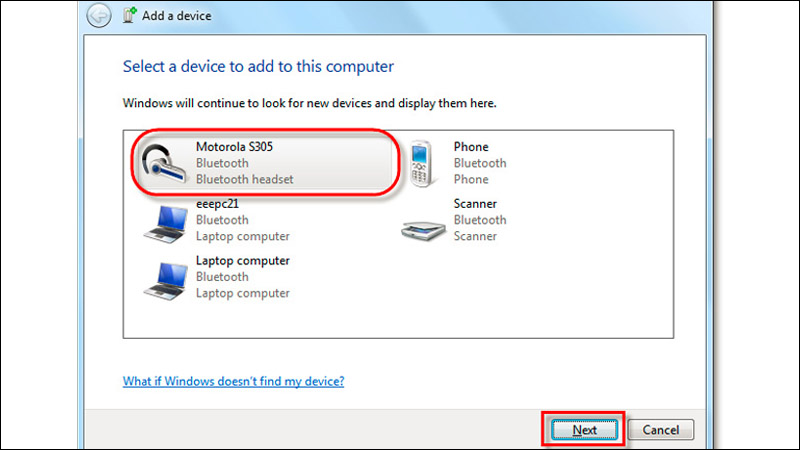Click the Scanner device name label
The height and width of the screenshot is (450, 800).
point(475,204)
